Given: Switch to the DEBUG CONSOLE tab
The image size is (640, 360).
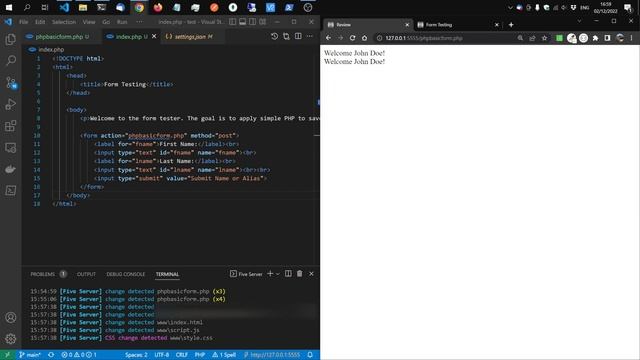Looking at the screenshot, I should pyautogui.click(x=126, y=274).
